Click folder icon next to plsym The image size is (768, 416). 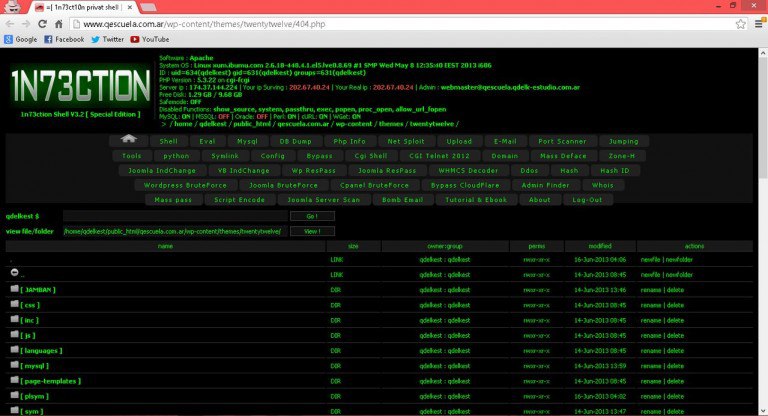(x=15, y=395)
